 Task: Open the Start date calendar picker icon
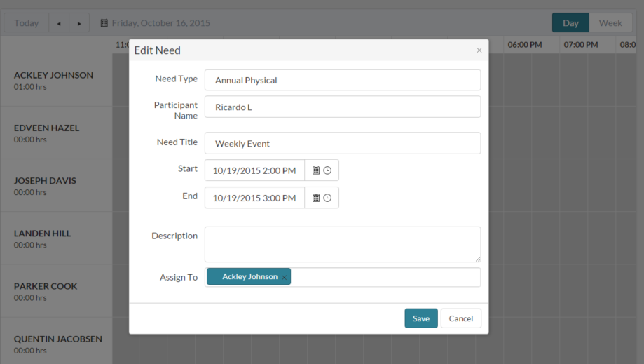pos(316,170)
